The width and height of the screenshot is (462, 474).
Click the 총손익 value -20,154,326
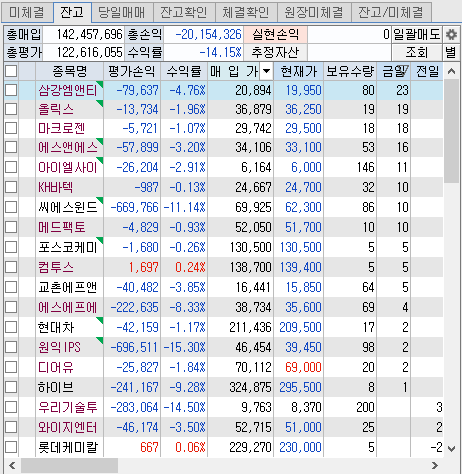[208, 34]
